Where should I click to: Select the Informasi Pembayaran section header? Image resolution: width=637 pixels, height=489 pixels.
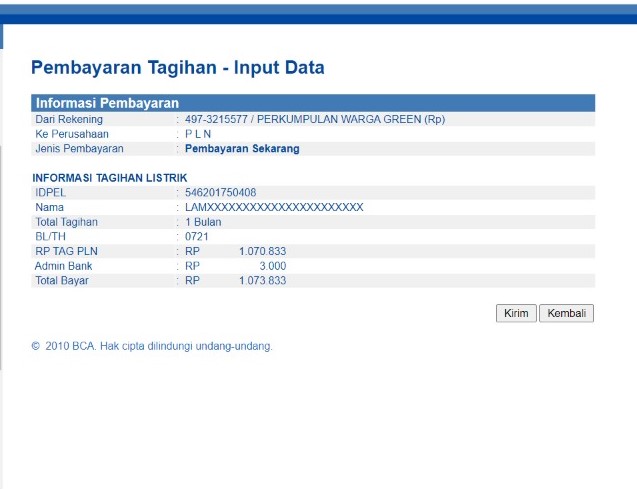[x=107, y=103]
